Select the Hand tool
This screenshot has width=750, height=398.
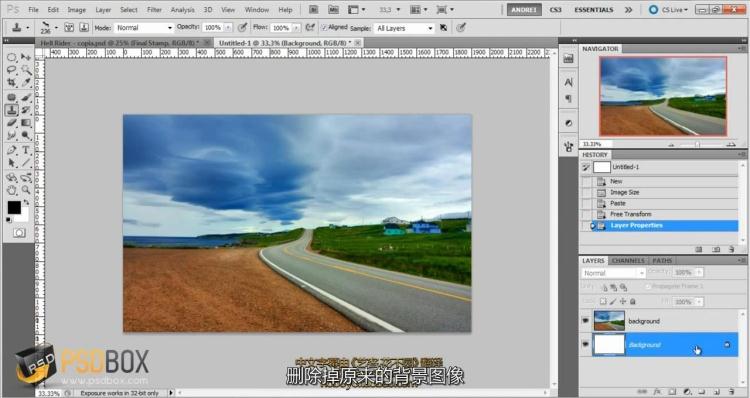[x=12, y=190]
